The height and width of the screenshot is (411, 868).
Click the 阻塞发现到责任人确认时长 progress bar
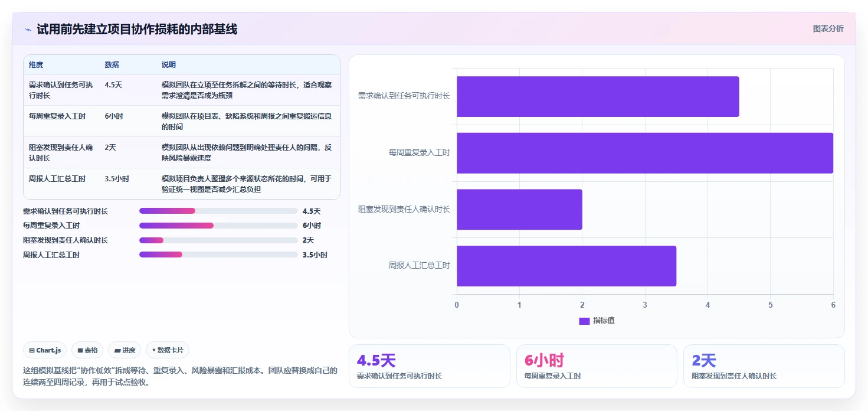(218, 240)
